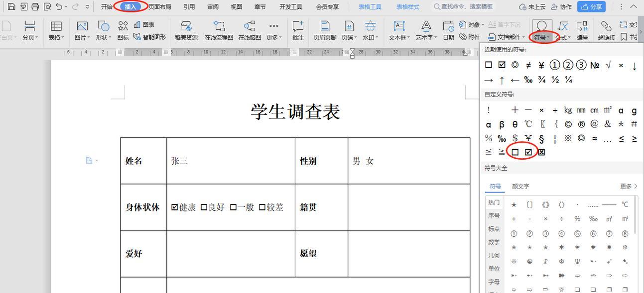The image size is (644, 293).
Task: Insert the □ empty box under 自定义符号
Action: point(515,152)
